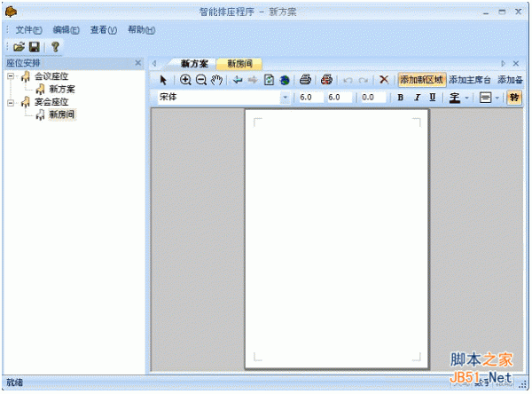Screen dimensions: 532x394
Task: Redo the last action
Action: pyautogui.click(x=364, y=81)
